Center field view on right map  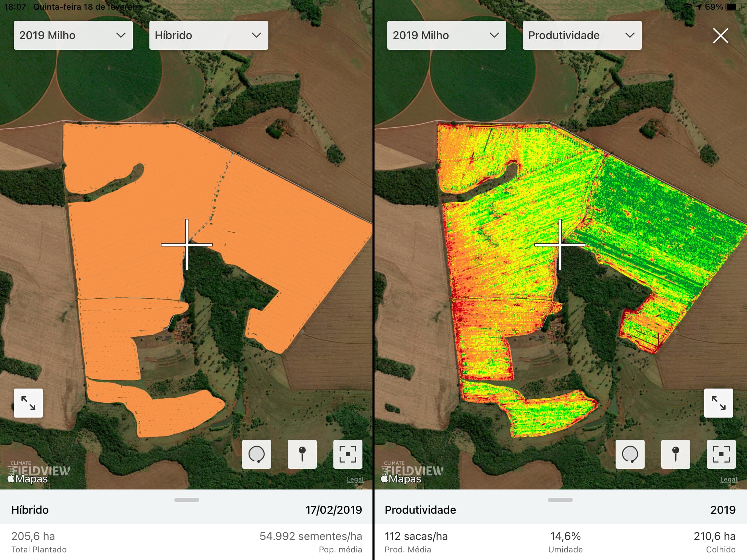(x=721, y=454)
